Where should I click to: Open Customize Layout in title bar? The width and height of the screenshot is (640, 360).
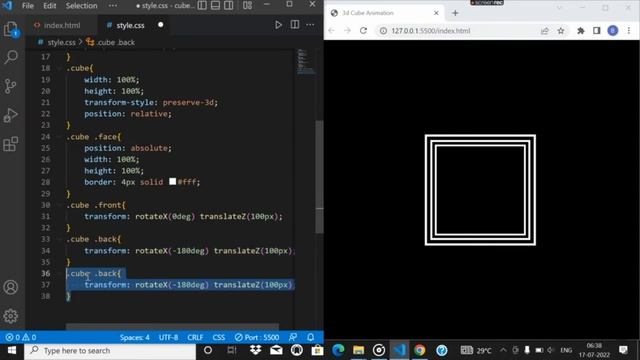point(247,5)
